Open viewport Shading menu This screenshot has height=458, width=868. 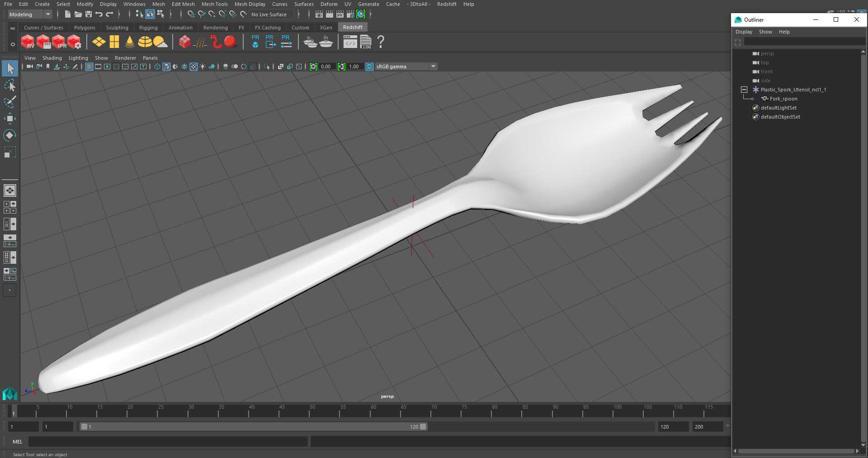(x=52, y=58)
